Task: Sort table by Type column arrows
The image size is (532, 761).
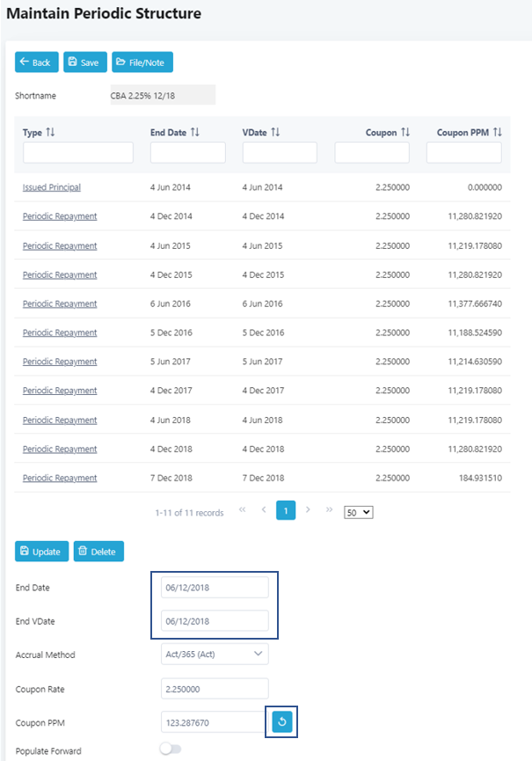Action: [x=50, y=132]
